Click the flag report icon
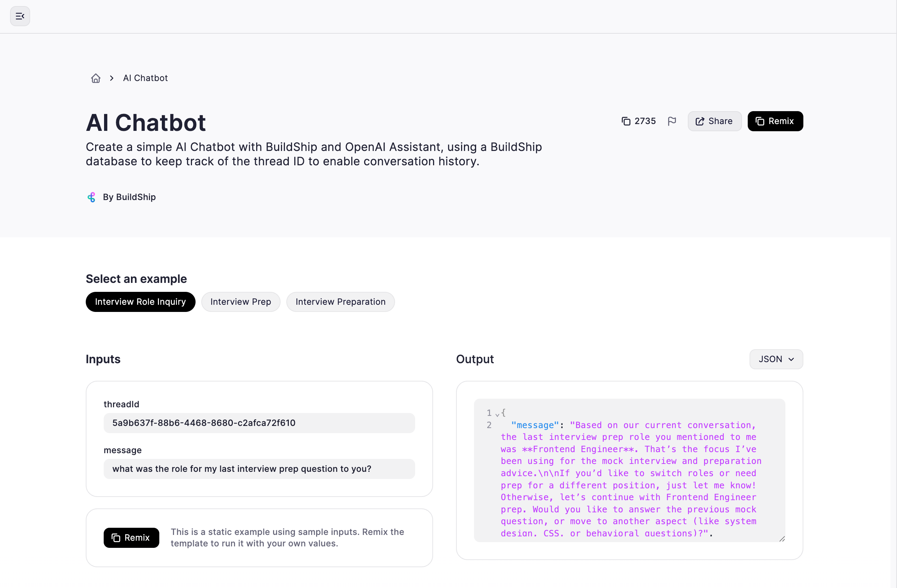 (x=672, y=121)
